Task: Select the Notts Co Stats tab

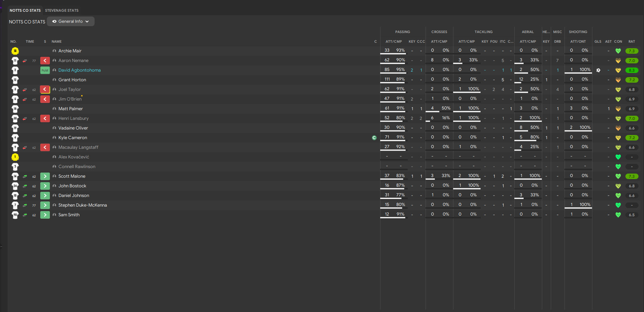Action: click(x=25, y=10)
